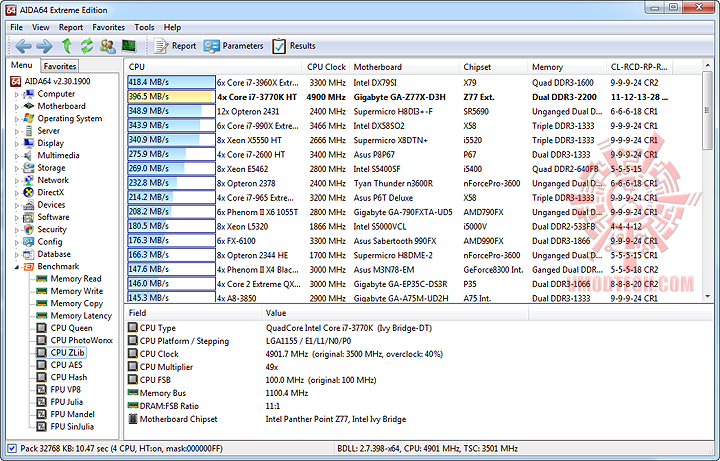720x461 pixels.
Task: Switch to the Favorites tab
Action: tap(60, 66)
